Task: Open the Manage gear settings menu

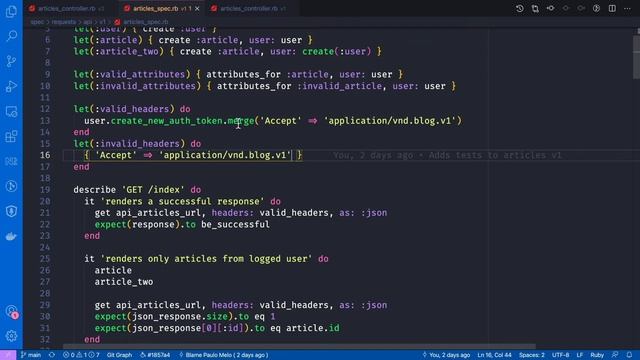Action: pyautogui.click(x=11, y=336)
